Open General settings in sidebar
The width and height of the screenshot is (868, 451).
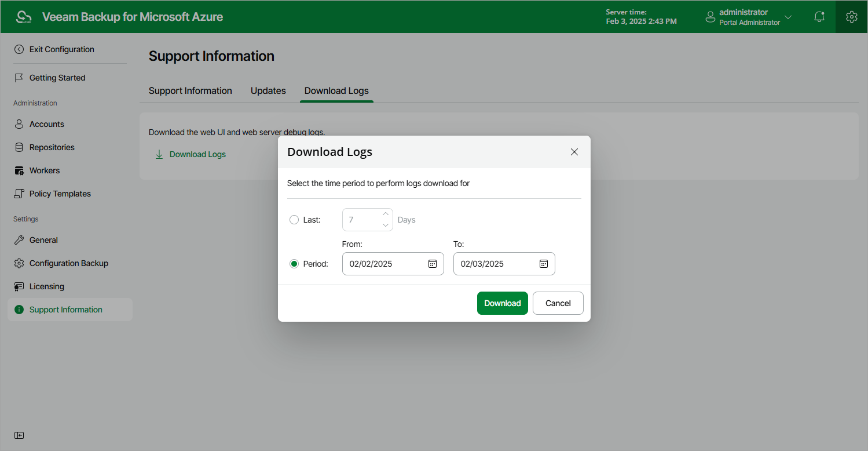pos(43,240)
